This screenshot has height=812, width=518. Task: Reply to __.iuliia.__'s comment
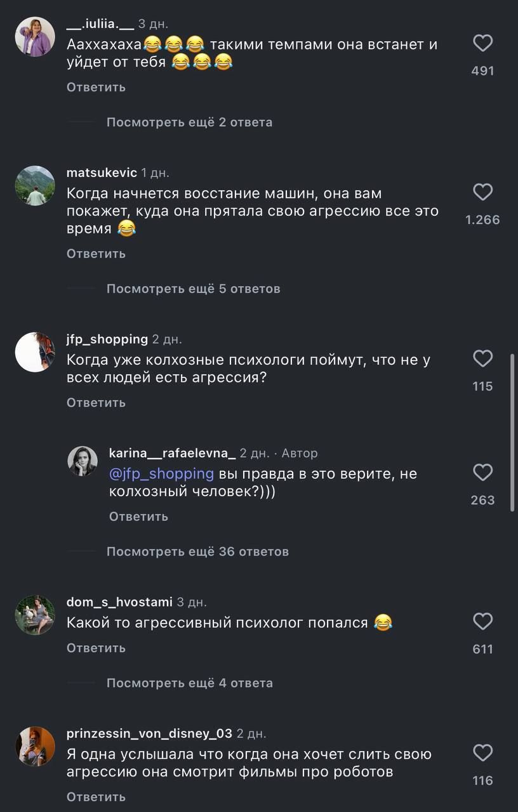[x=96, y=87]
